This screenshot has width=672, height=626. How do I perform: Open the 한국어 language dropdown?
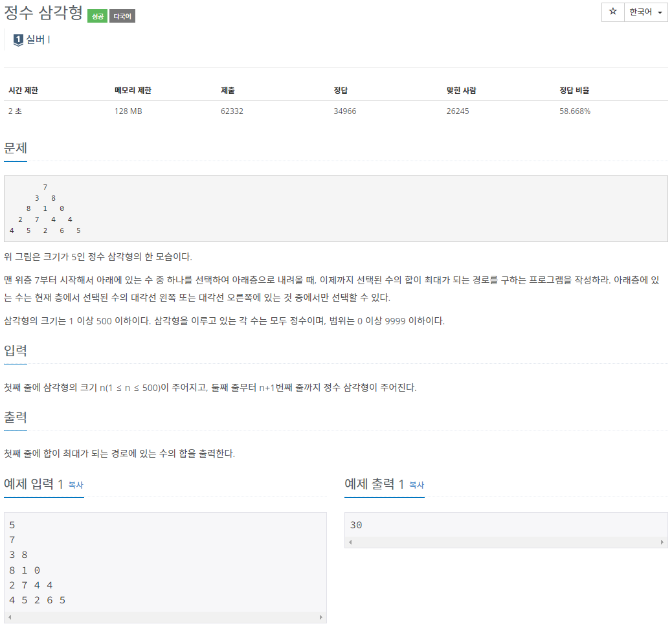coord(646,12)
